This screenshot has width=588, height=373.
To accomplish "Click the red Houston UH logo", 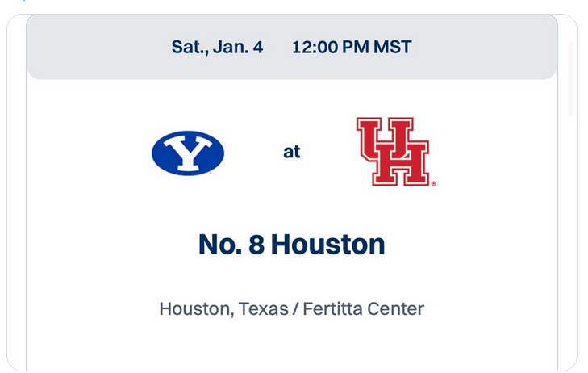I will click(x=393, y=152).
